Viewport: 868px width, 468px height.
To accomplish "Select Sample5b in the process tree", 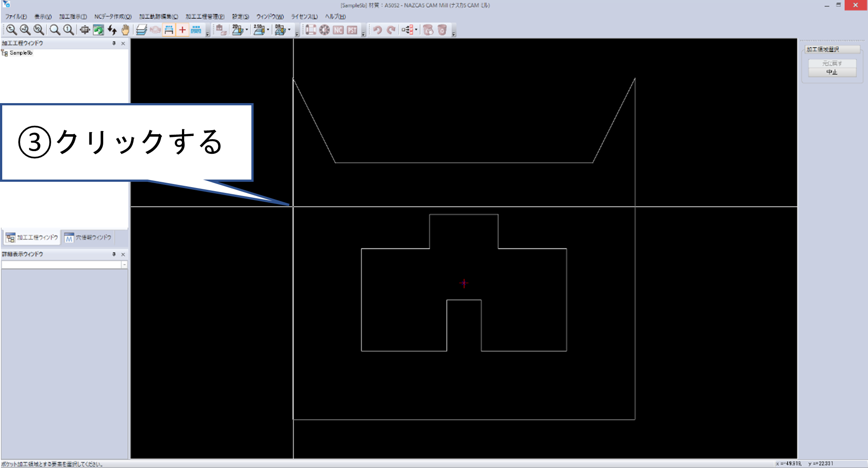I will pyautogui.click(x=21, y=53).
